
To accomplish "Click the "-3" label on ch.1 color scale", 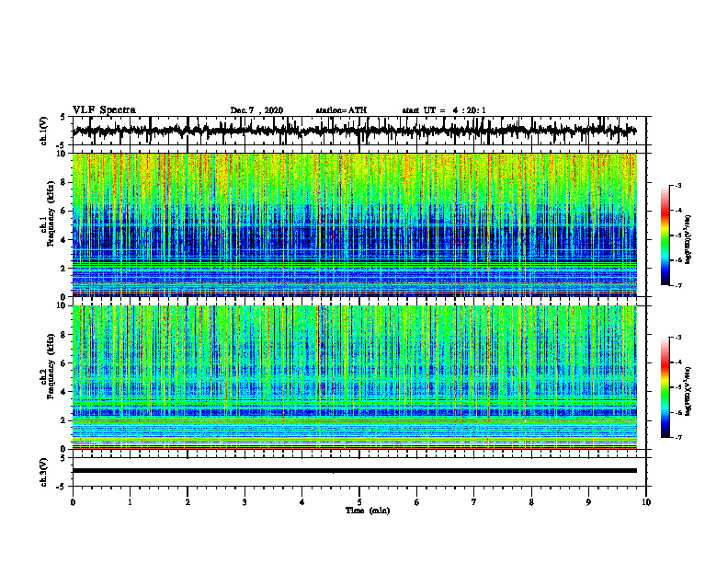I will (677, 185).
